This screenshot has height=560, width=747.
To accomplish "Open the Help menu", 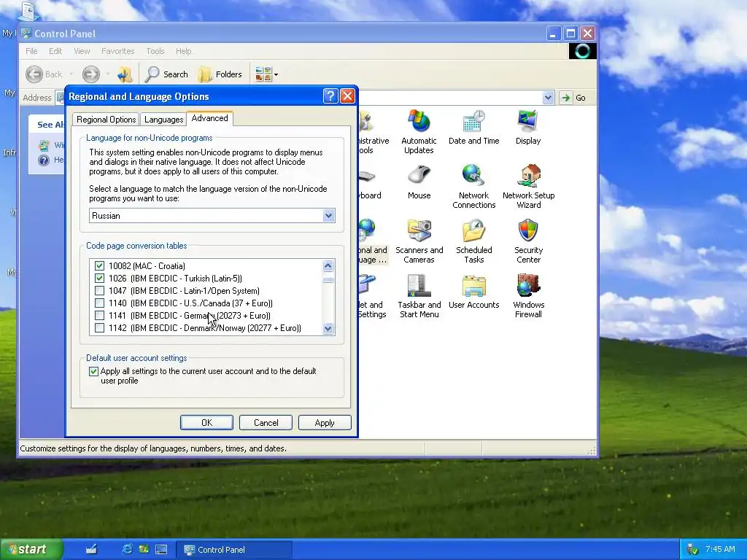I will [x=183, y=51].
